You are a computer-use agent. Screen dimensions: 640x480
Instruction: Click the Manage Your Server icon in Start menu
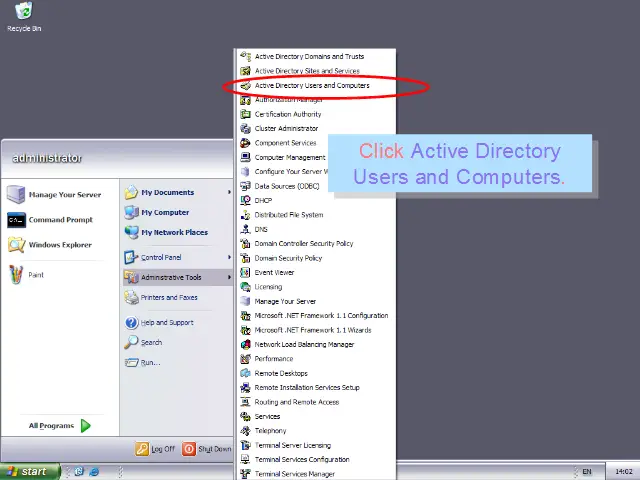coord(16,195)
